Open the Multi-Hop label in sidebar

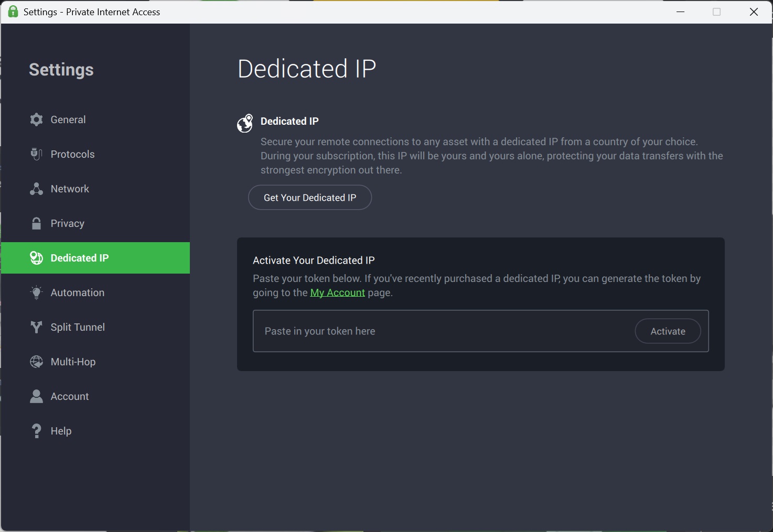pos(73,362)
